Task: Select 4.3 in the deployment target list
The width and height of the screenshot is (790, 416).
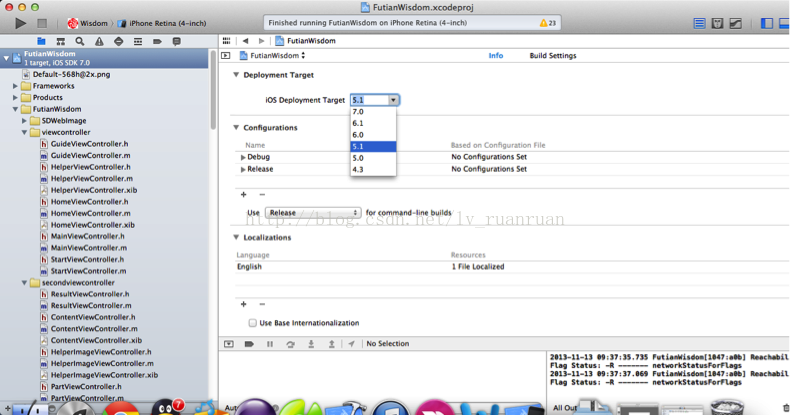Action: pos(373,170)
